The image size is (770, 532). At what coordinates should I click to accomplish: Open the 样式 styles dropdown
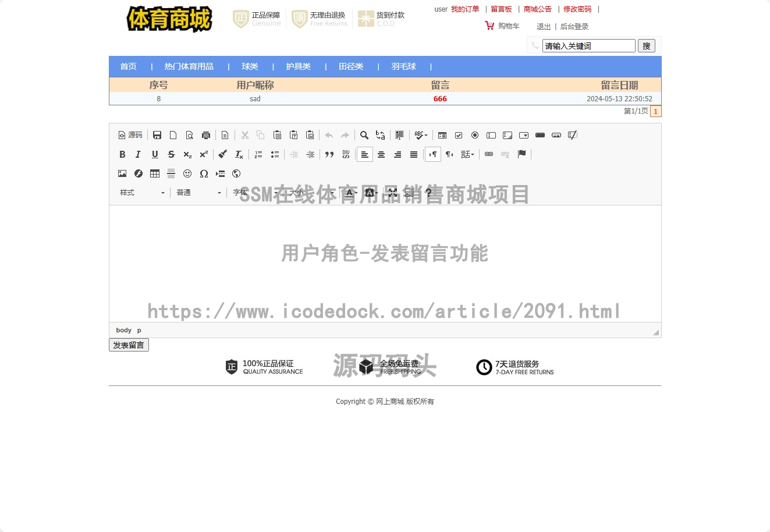(x=143, y=193)
